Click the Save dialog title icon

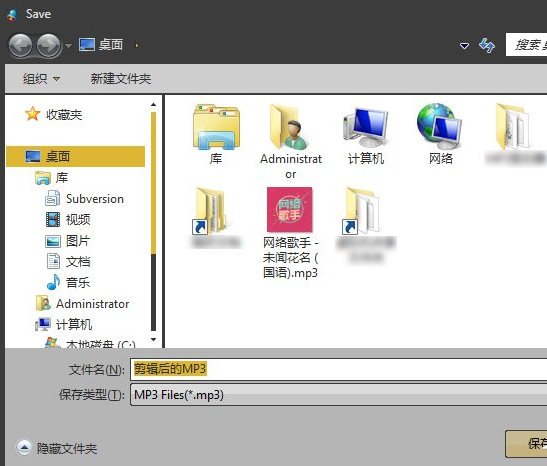click(x=13, y=14)
